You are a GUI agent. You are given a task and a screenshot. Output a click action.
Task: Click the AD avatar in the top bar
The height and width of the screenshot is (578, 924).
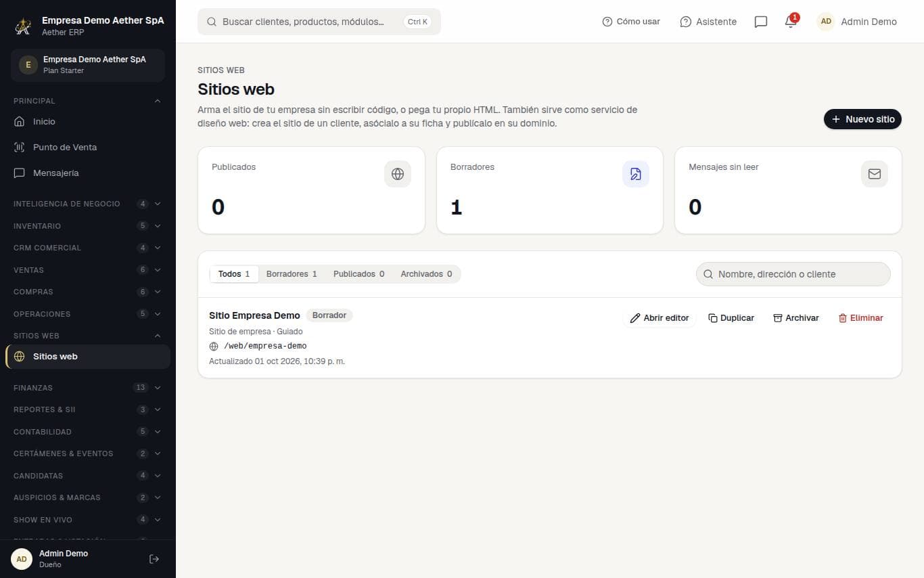826,22
